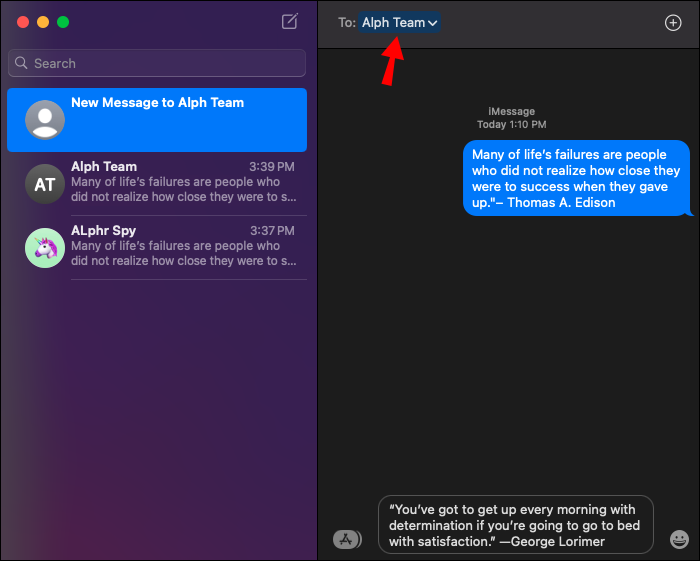Click the yellow minimize window button
Screen dimensions: 700x561
click(x=43, y=22)
